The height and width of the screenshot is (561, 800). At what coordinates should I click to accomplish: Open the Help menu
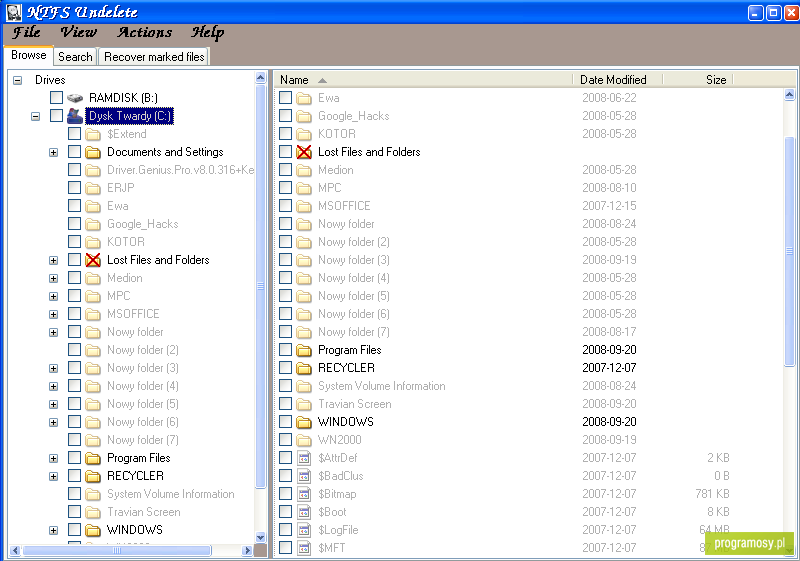tap(207, 32)
